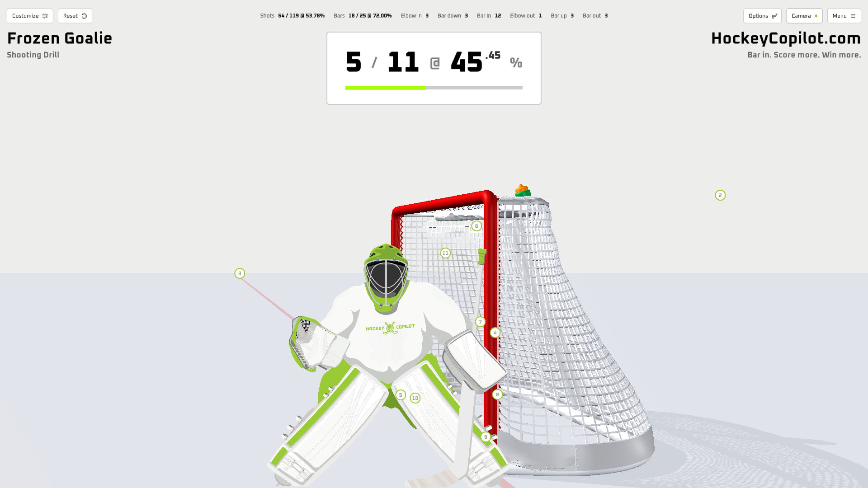Click zone marker 6 on net post
Image resolution: width=868 pixels, height=488 pixels.
[x=476, y=226]
